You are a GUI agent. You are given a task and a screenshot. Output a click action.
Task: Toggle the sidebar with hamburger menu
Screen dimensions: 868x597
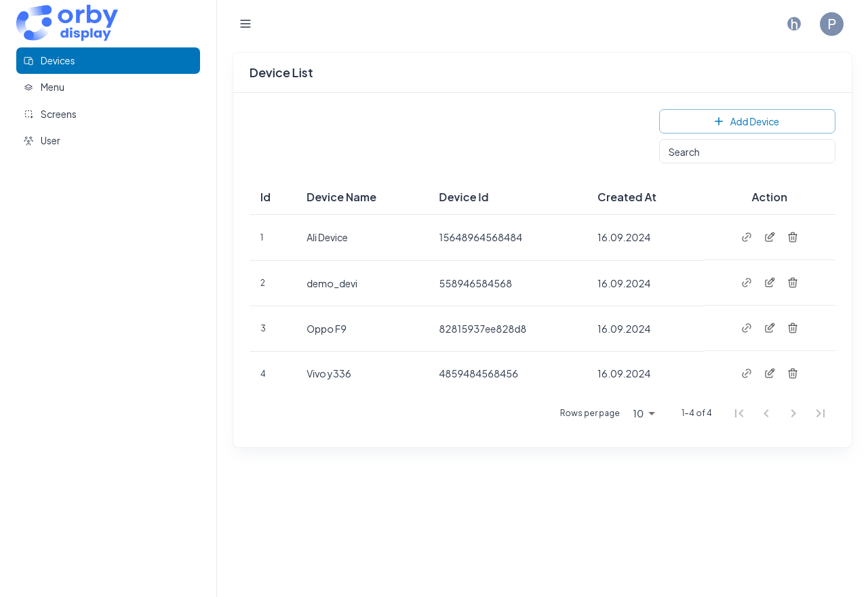[x=245, y=24]
